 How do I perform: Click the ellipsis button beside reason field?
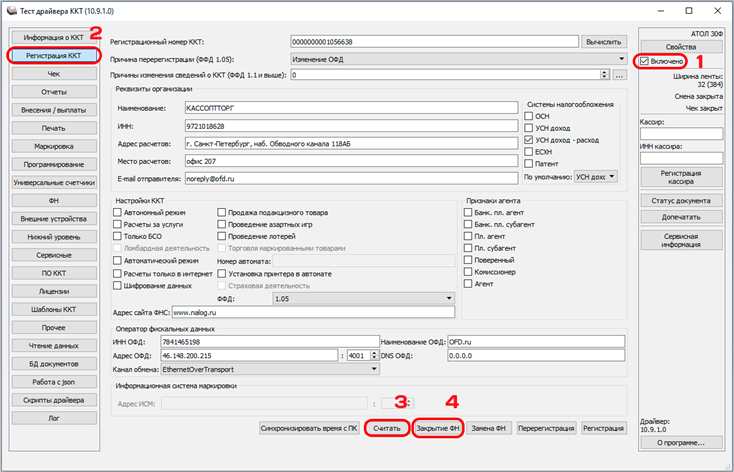tap(619, 75)
